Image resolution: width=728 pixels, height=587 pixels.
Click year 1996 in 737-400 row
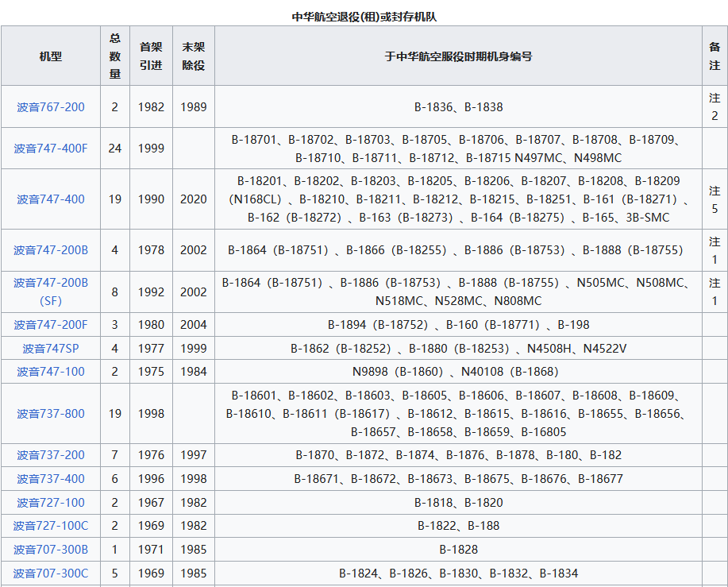pos(152,478)
